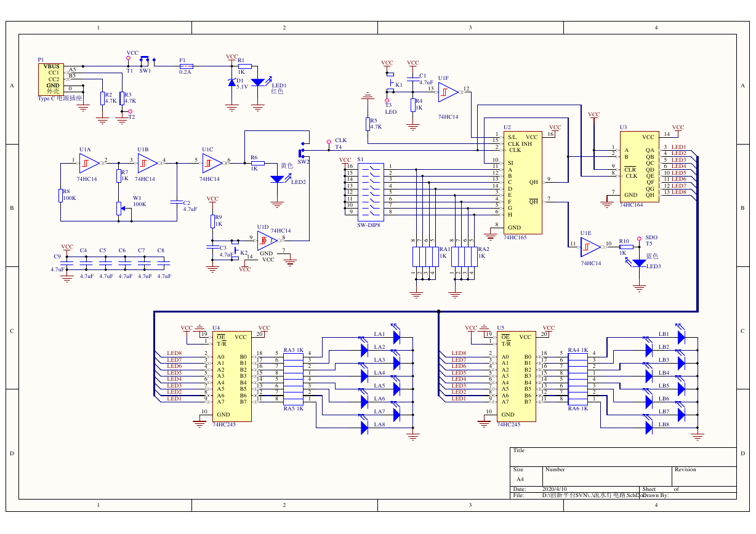The height and width of the screenshot is (534, 756).
Task: Click the U1A Schmitt inverter symbol
Action: coord(89,162)
